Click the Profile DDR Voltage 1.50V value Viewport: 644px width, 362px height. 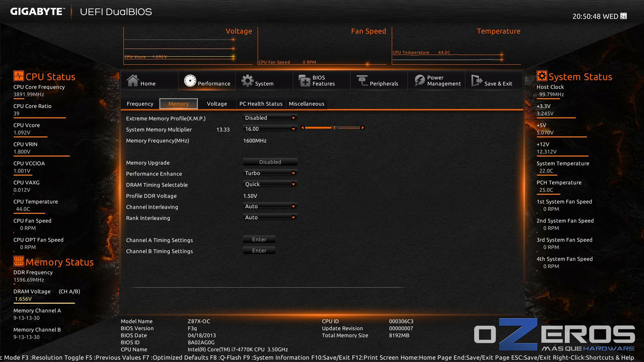pos(250,196)
